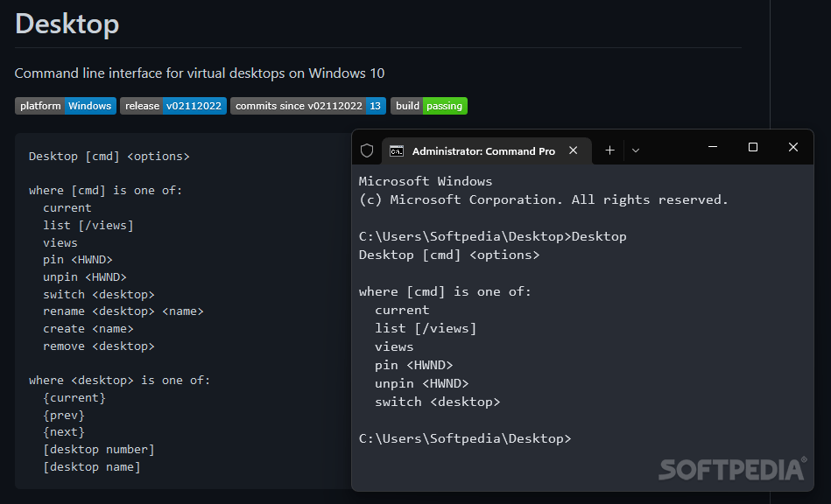Click '{next}' in the README desktop options
This screenshot has height=504, width=831.
(x=64, y=432)
